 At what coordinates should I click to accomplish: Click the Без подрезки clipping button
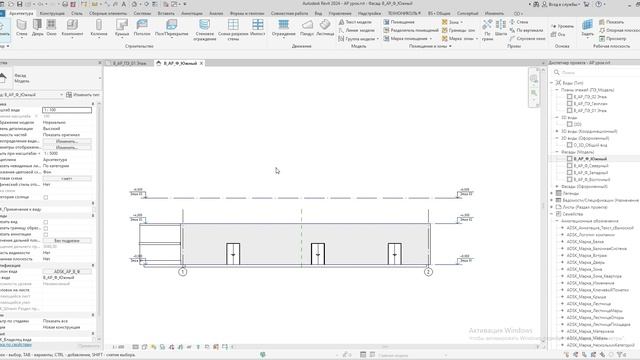tap(67, 241)
